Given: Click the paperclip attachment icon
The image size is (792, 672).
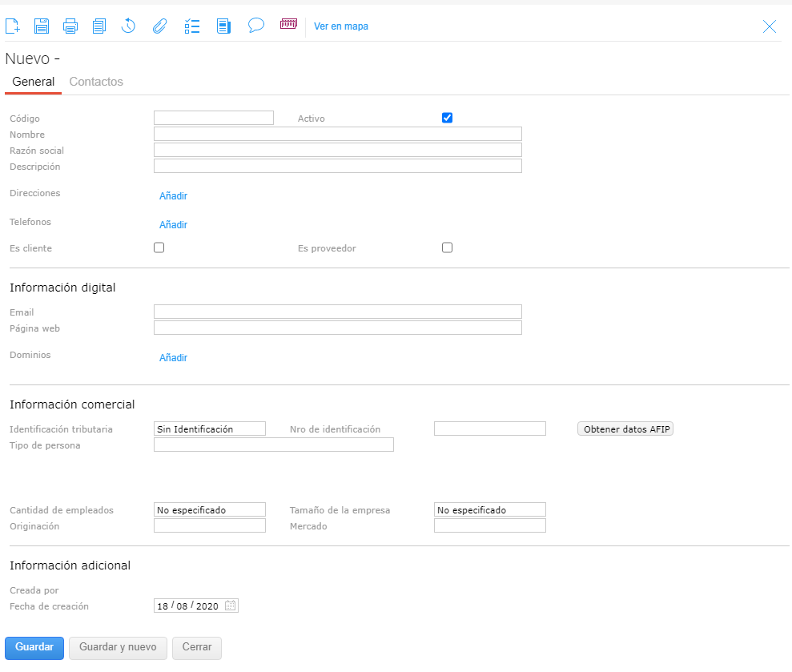Looking at the screenshot, I should [x=159, y=26].
